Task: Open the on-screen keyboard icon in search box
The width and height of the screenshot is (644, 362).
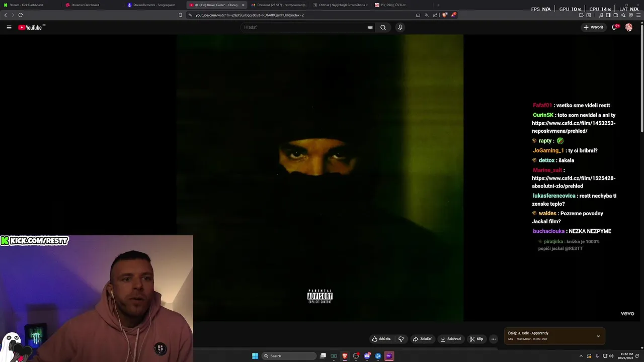Action: click(370, 28)
